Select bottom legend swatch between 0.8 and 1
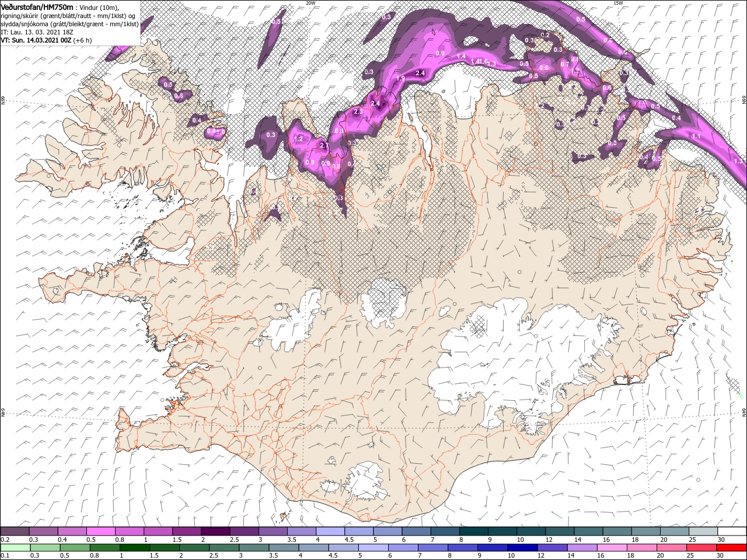 coord(105,548)
